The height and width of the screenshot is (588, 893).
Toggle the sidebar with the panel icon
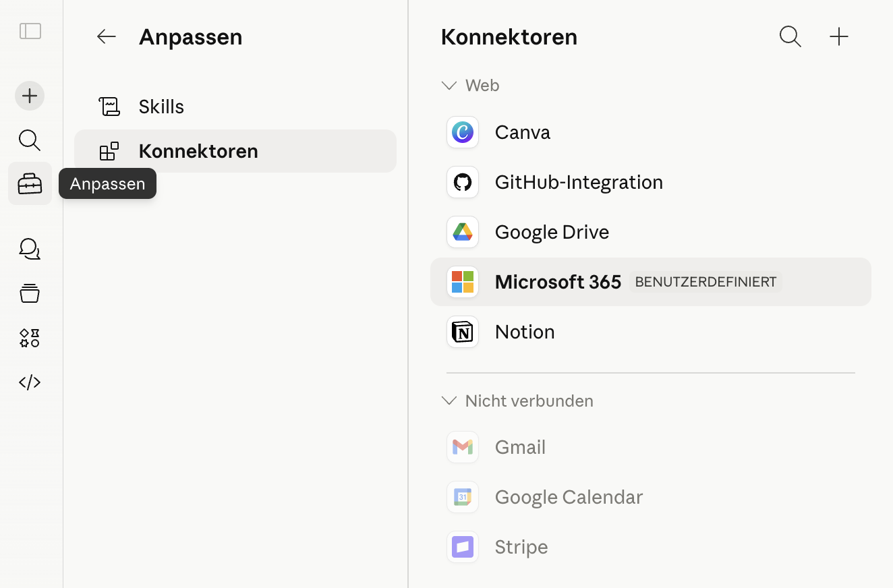30,31
